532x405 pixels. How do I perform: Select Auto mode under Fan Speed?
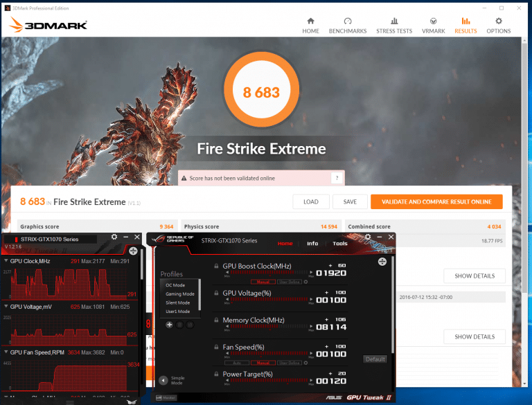(x=236, y=363)
